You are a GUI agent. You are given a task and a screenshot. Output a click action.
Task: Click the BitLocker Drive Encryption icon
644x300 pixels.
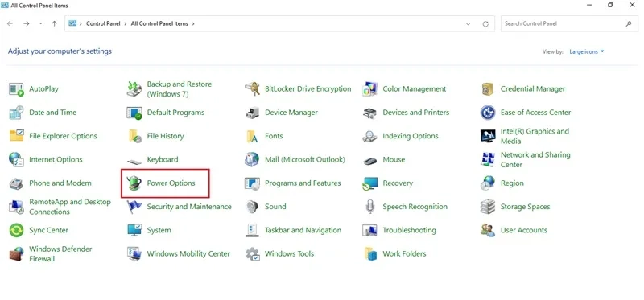click(x=252, y=89)
